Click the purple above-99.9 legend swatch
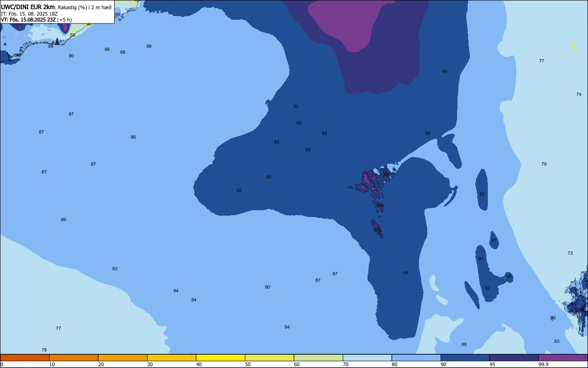The width and height of the screenshot is (588, 368). tap(563, 357)
